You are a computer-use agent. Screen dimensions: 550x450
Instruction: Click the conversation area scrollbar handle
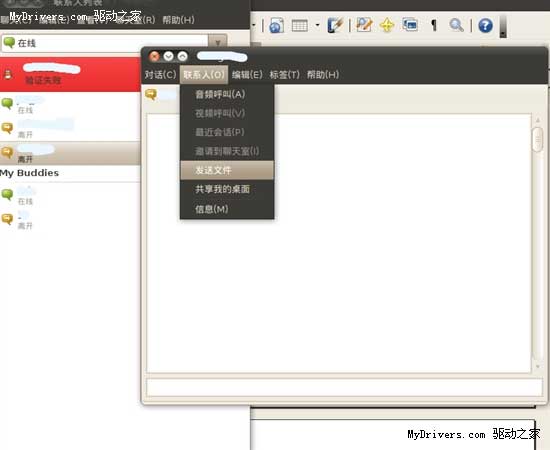[x=537, y=139]
